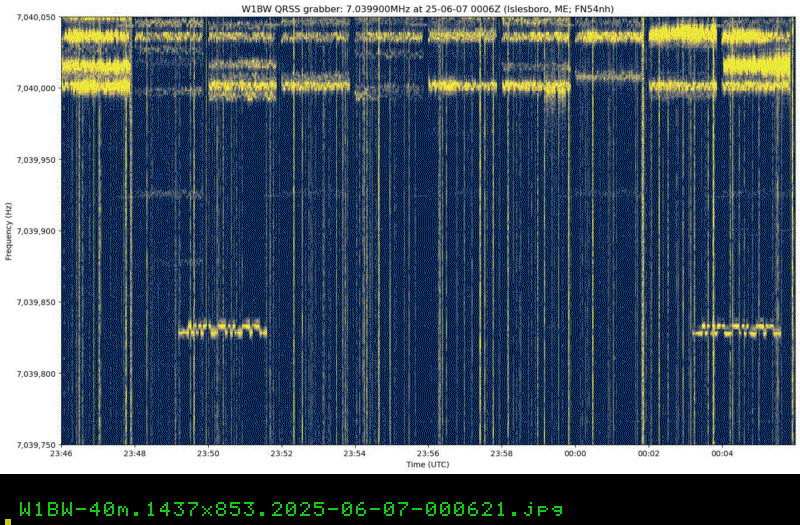
Task: Click the 23:50 time tick label
Action: [x=208, y=453]
